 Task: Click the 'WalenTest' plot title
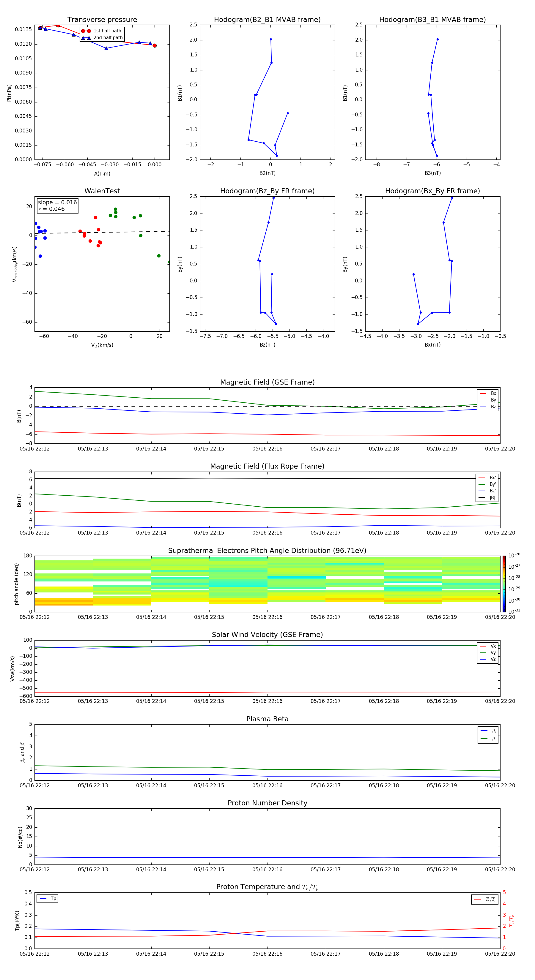102,191
